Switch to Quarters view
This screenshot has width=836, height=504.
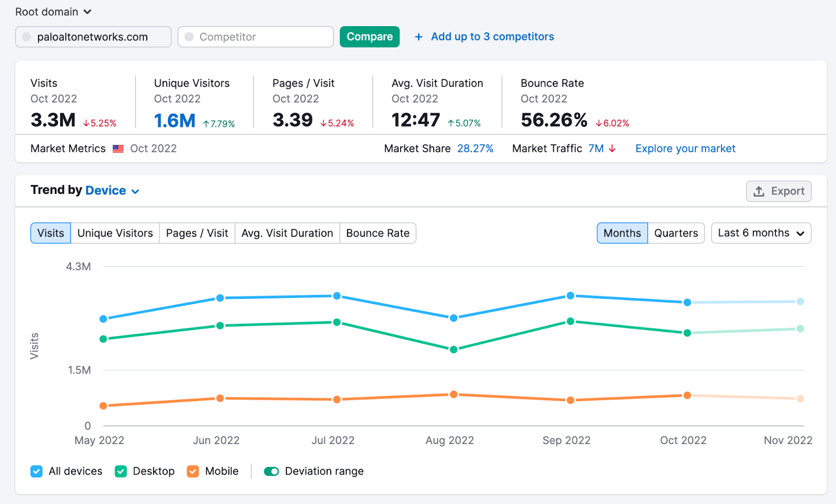676,233
